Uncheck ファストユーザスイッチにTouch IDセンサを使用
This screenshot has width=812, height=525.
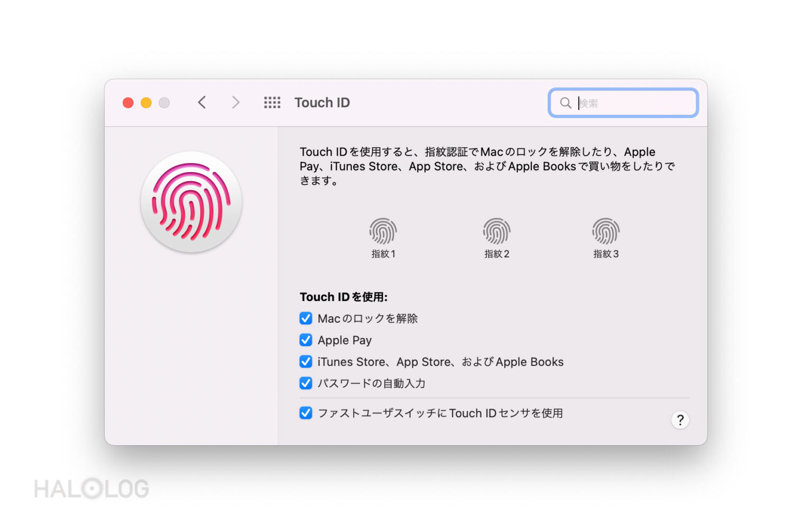[x=306, y=413]
